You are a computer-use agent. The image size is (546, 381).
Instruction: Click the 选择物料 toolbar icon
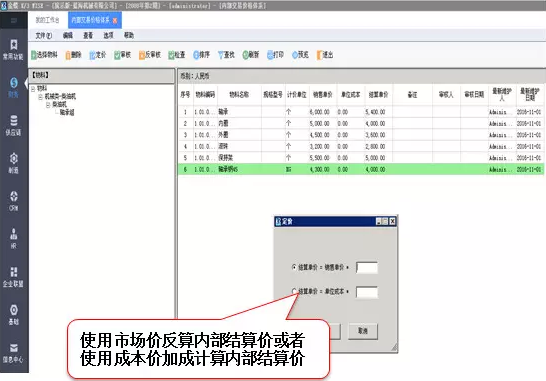click(x=34, y=55)
